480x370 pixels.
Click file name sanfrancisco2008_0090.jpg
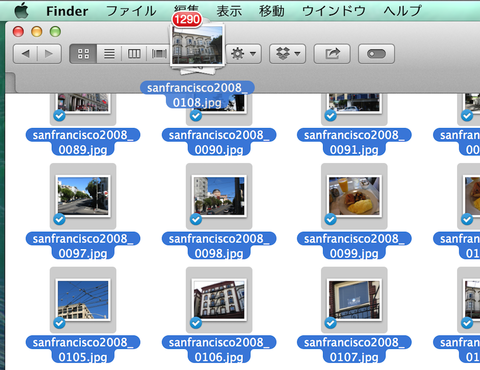click(x=219, y=142)
